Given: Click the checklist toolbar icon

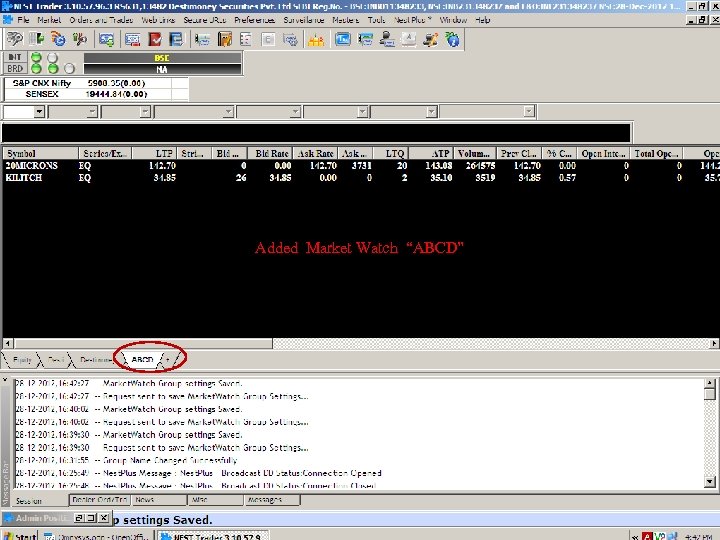Looking at the screenshot, I should pos(246,39).
